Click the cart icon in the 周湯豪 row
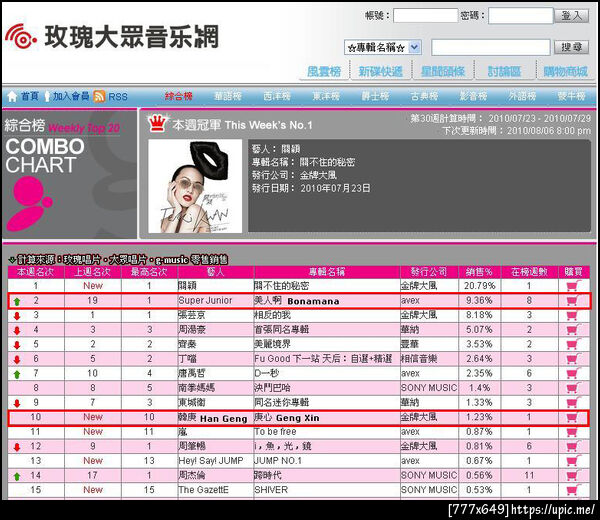The width and height of the screenshot is (600, 520). point(573,329)
